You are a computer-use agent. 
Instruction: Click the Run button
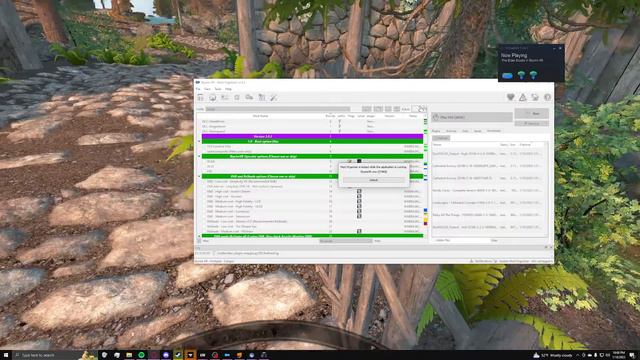532,113
